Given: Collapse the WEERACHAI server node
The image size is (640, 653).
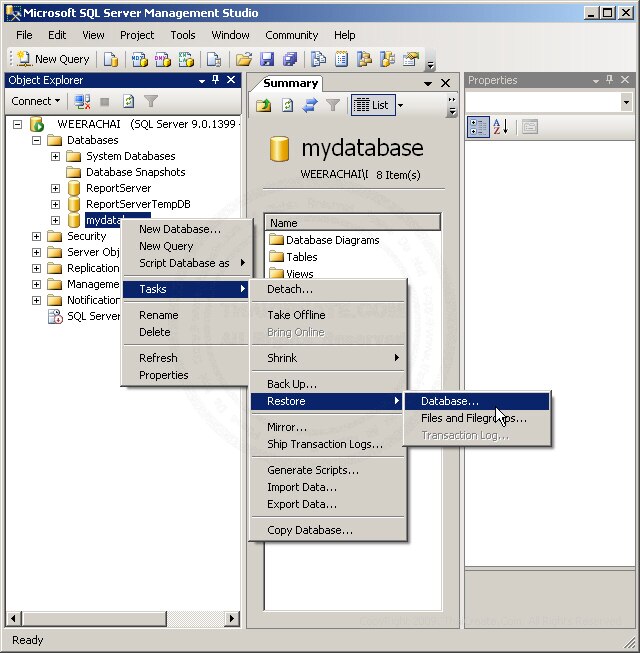Looking at the screenshot, I should 17,124.
